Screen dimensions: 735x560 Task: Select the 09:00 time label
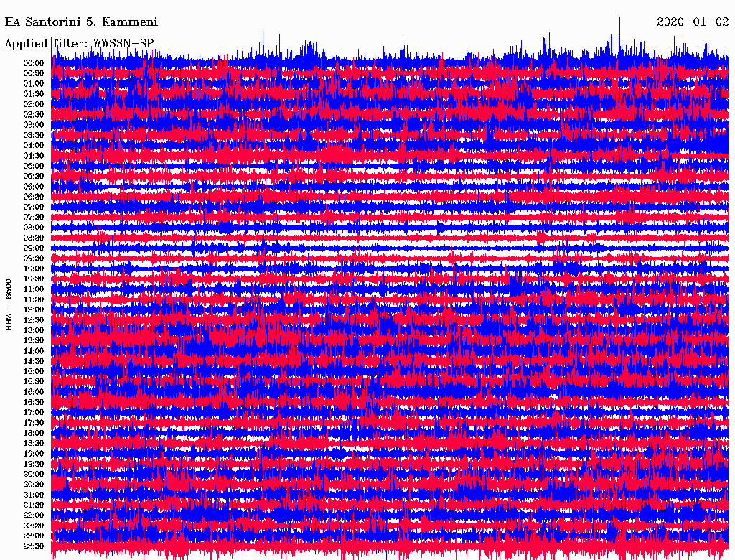point(34,248)
